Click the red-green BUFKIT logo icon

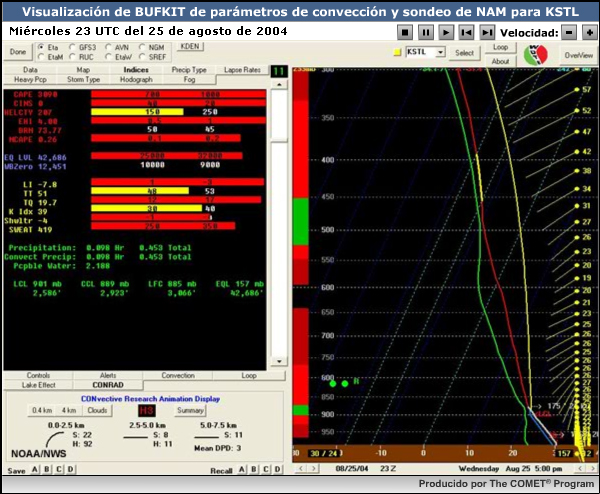click(536, 55)
